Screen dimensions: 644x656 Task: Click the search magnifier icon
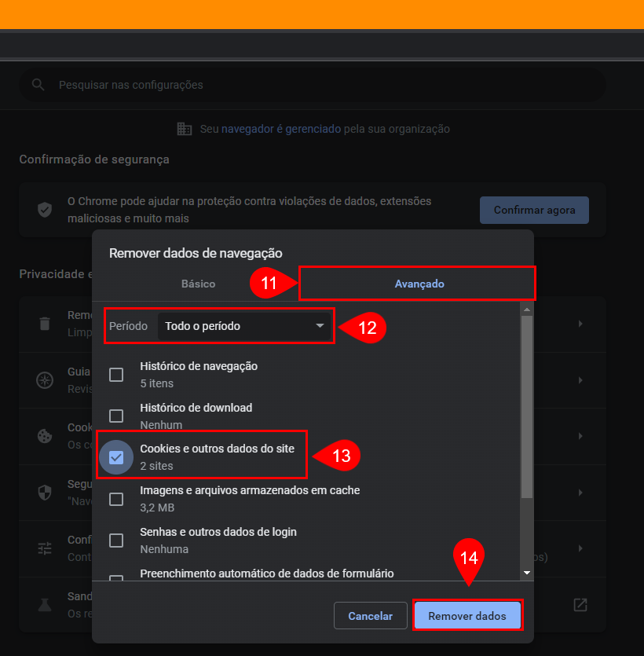pyautogui.click(x=37, y=85)
